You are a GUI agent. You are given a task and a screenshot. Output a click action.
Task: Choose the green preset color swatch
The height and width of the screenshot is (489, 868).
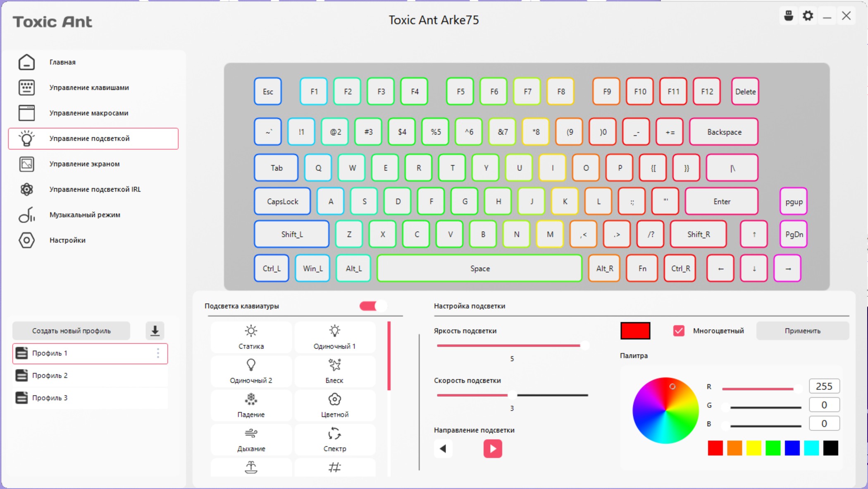coord(773,448)
